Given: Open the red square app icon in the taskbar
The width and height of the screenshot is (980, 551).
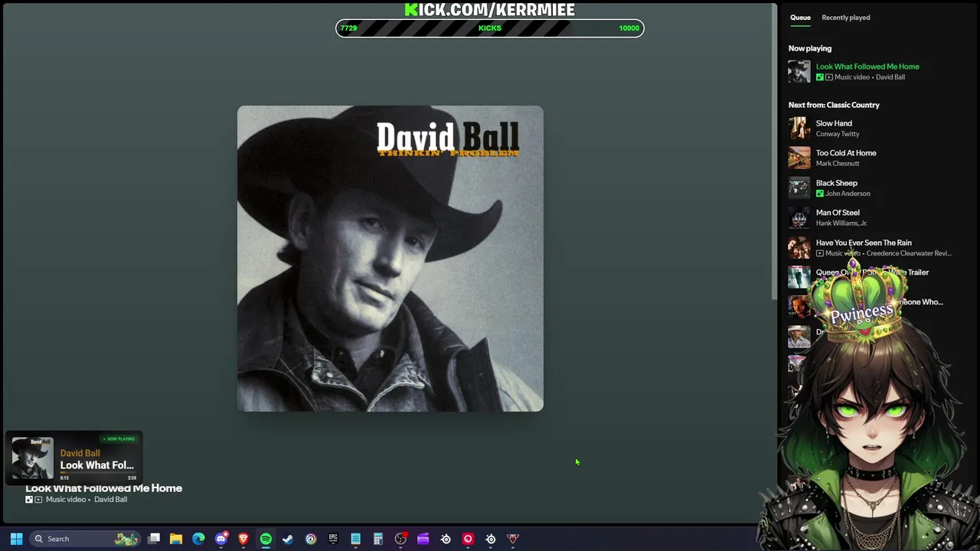Looking at the screenshot, I should pos(468,539).
